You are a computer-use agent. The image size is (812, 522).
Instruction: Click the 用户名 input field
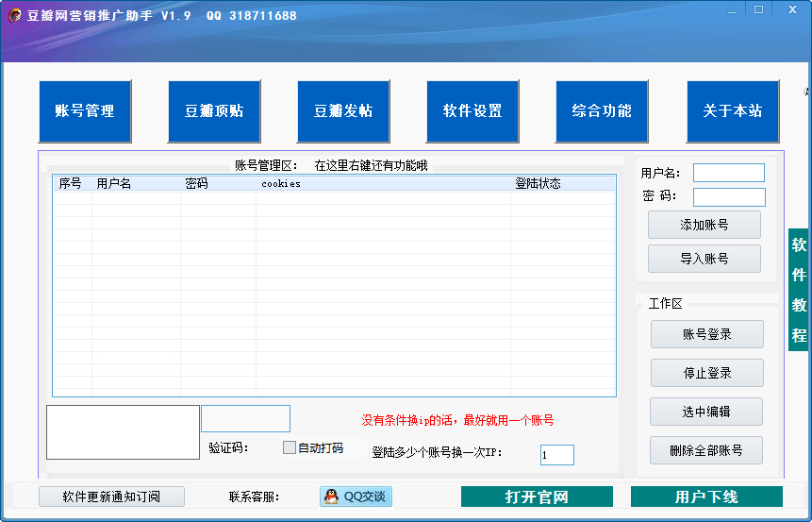point(728,173)
